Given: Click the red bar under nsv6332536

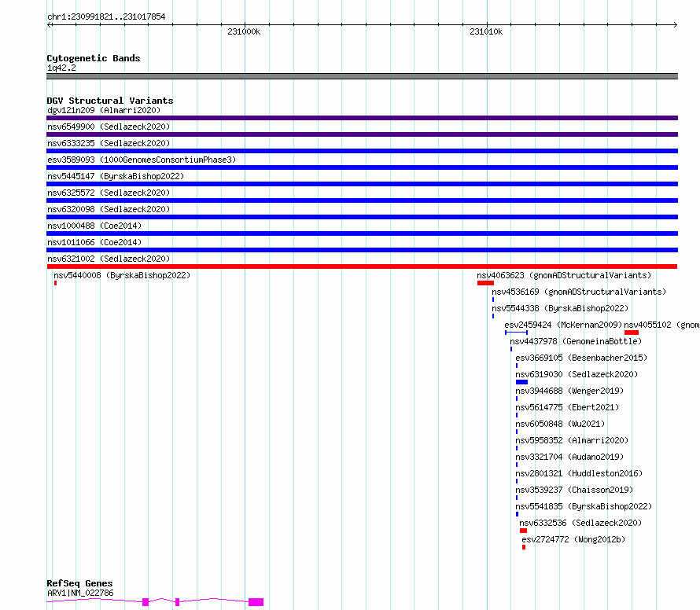Looking at the screenshot, I should 523,531.
